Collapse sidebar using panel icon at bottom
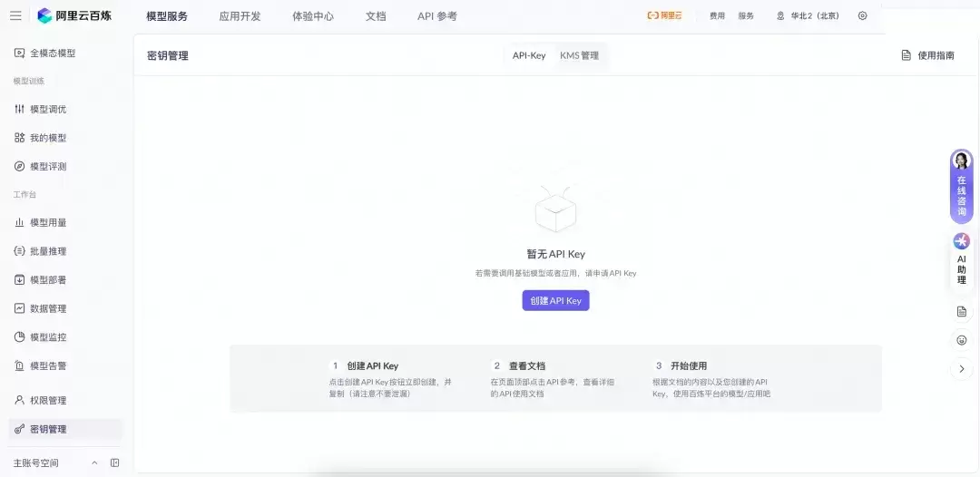Screen dimensions: 980x477 point(115,462)
